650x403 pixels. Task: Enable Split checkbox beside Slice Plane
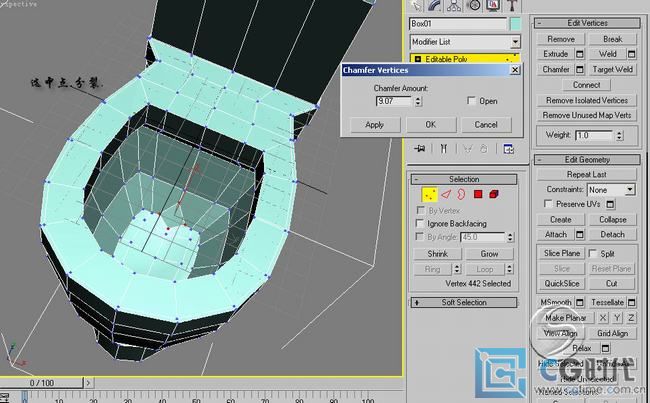click(x=593, y=253)
